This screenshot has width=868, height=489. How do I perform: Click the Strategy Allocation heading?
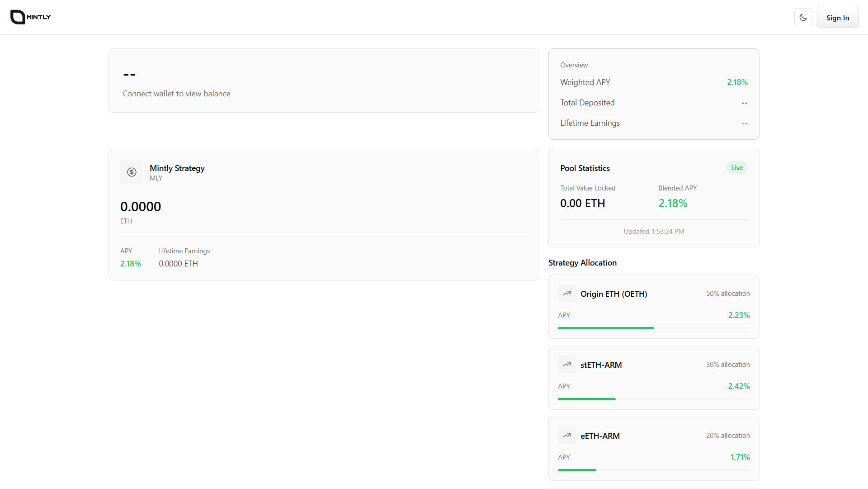pyautogui.click(x=582, y=263)
